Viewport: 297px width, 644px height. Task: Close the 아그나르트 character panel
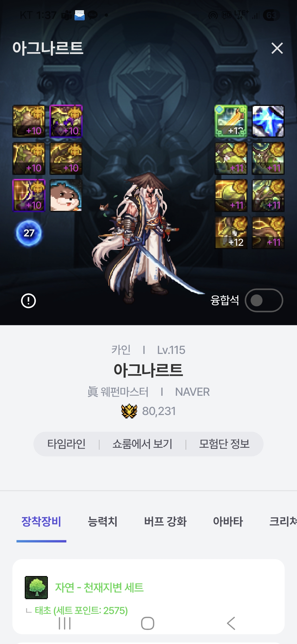[277, 48]
